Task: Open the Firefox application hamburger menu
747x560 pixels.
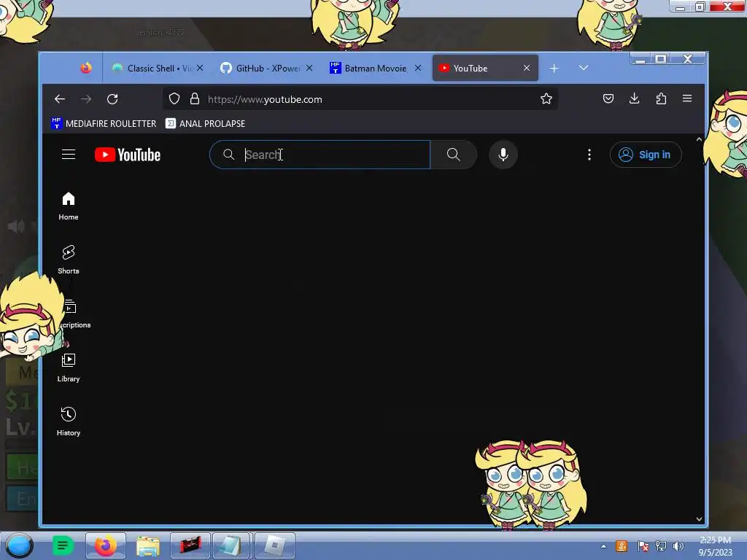Action: pos(687,98)
